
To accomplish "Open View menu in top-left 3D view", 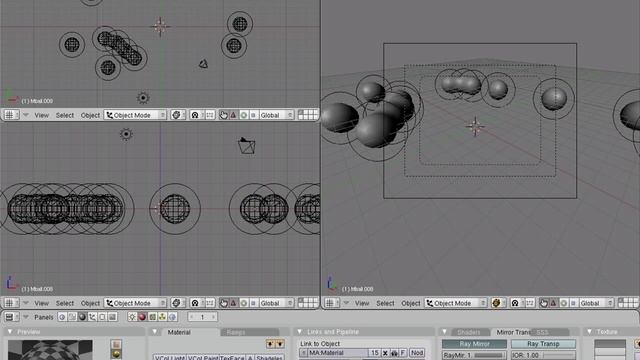I will (x=41, y=115).
